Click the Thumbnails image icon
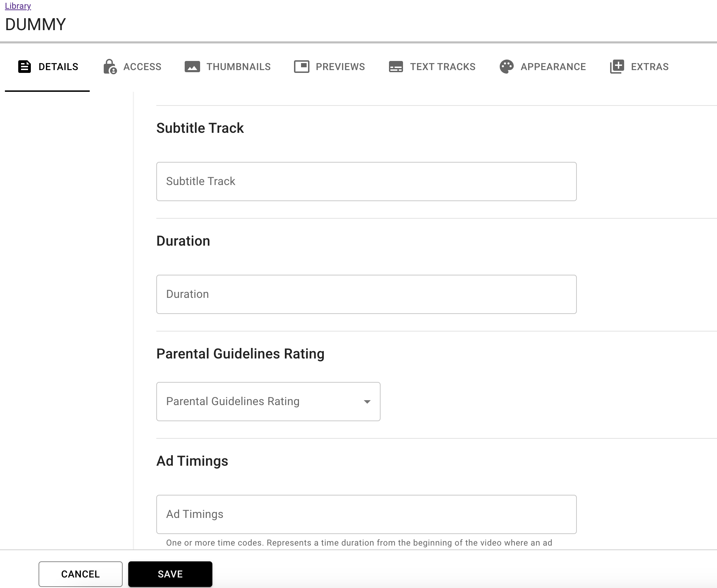 click(192, 67)
